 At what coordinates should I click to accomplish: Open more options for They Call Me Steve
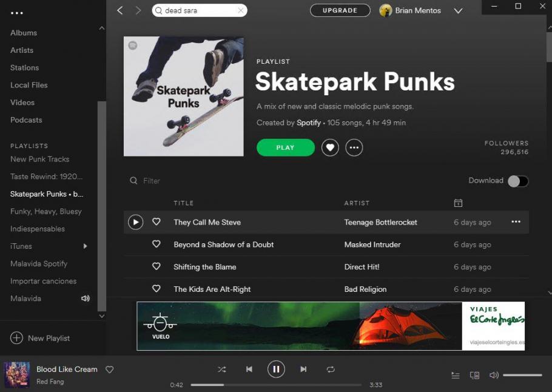coord(516,221)
